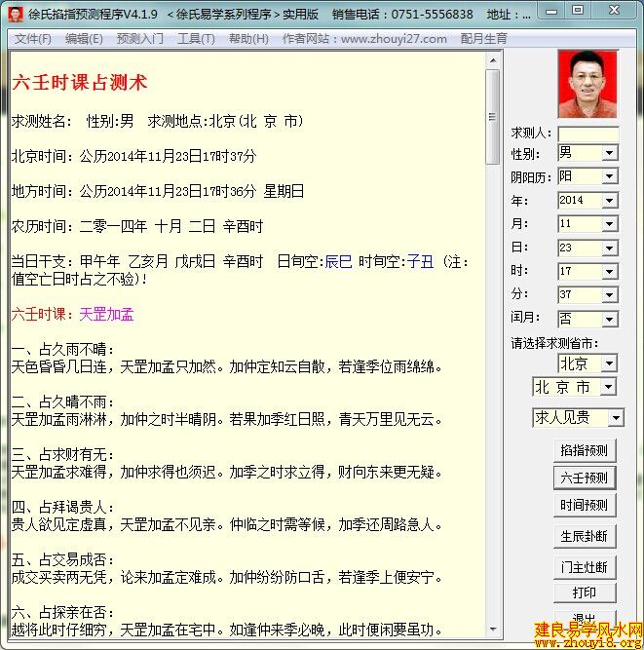Click the 掐指预测 button
Viewport: 644px width, 650px height.
click(585, 450)
